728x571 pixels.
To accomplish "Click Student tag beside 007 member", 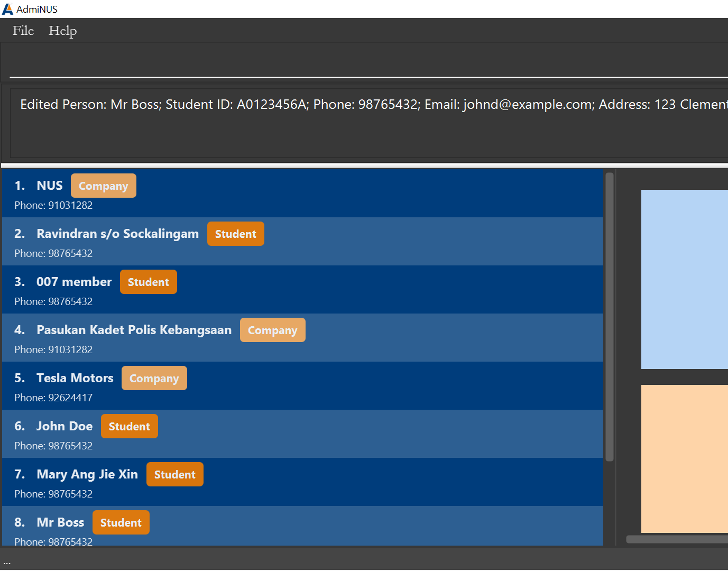I will (149, 282).
